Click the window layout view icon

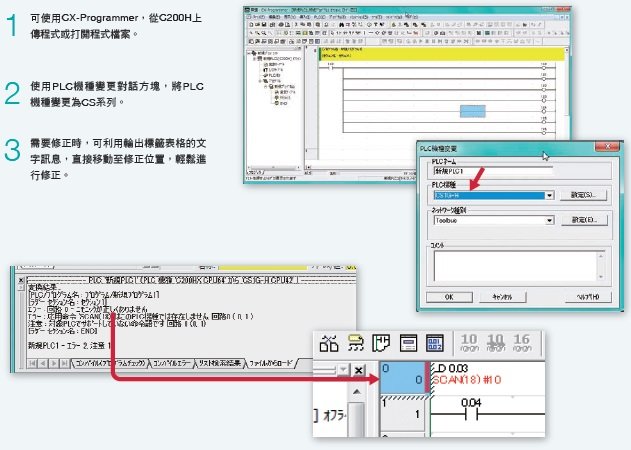[x=408, y=344]
